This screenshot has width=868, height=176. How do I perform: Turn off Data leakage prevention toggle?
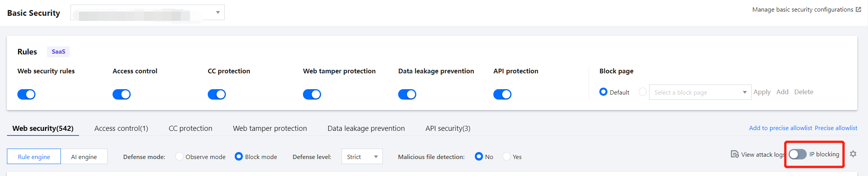pos(407,94)
